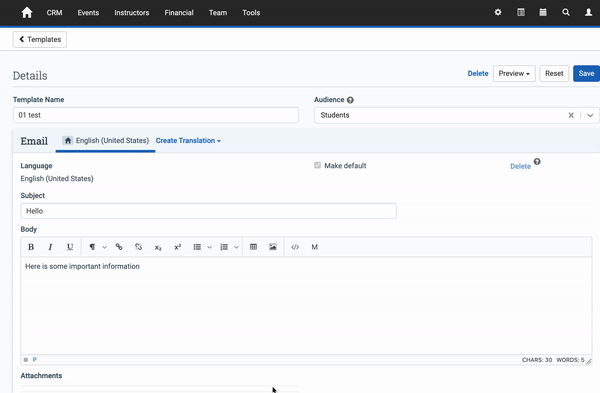This screenshot has width=600, height=393.
Task: Open the calendar icon in top bar
Action: tap(543, 12)
